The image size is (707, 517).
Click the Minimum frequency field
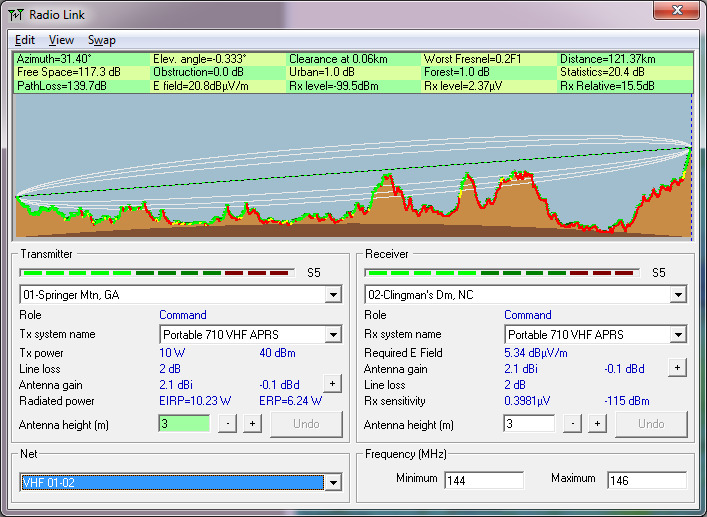[484, 480]
